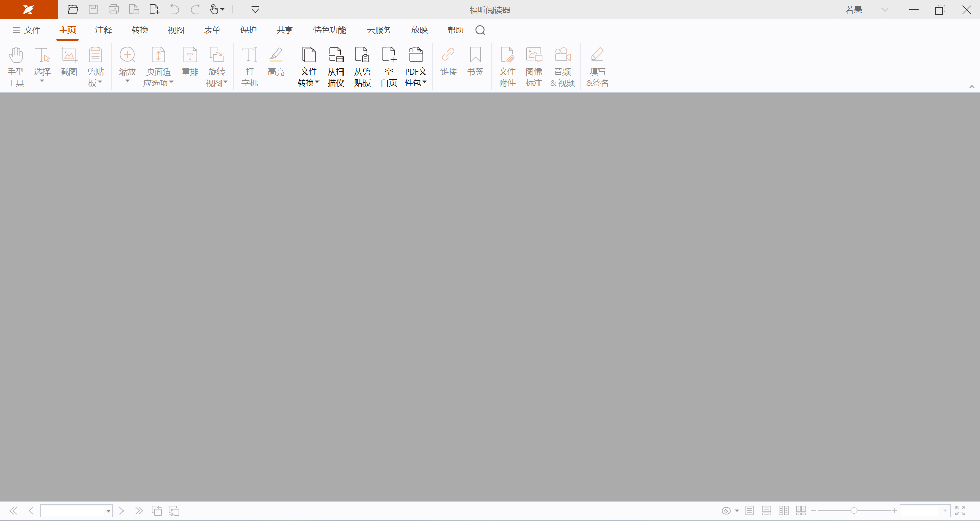Click the 重排 reflow icon
Image resolution: width=980 pixels, height=521 pixels.
tap(190, 62)
